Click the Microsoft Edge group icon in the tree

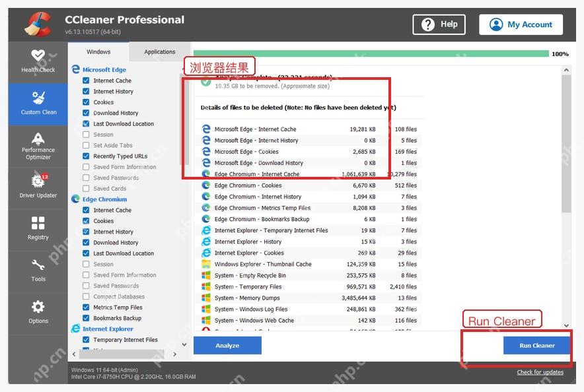(x=75, y=69)
